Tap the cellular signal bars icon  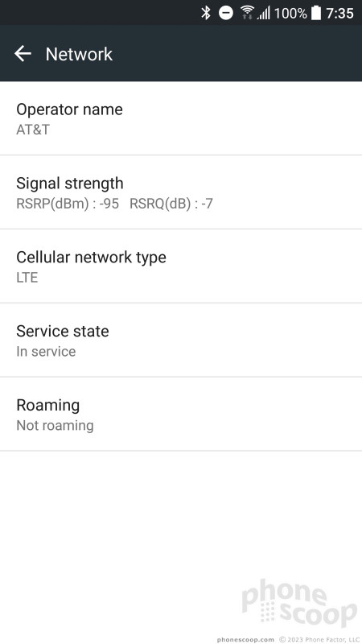[264, 13]
